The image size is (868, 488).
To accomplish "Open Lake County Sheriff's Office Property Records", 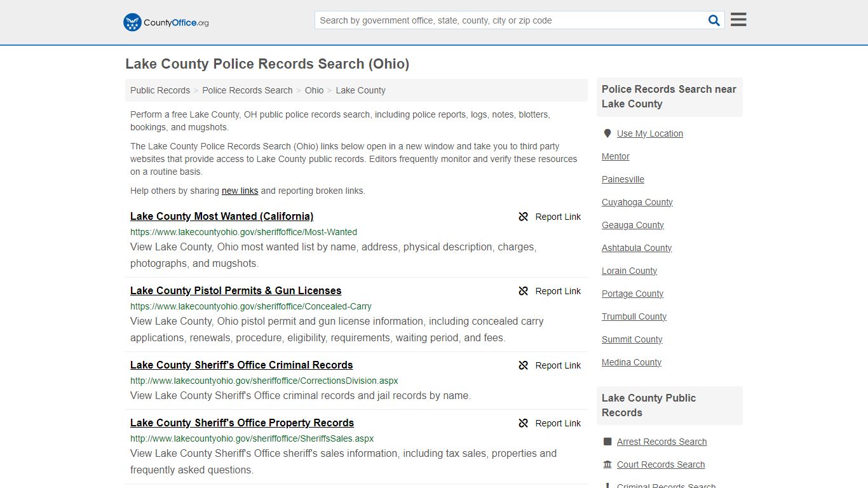I will tap(242, 423).
